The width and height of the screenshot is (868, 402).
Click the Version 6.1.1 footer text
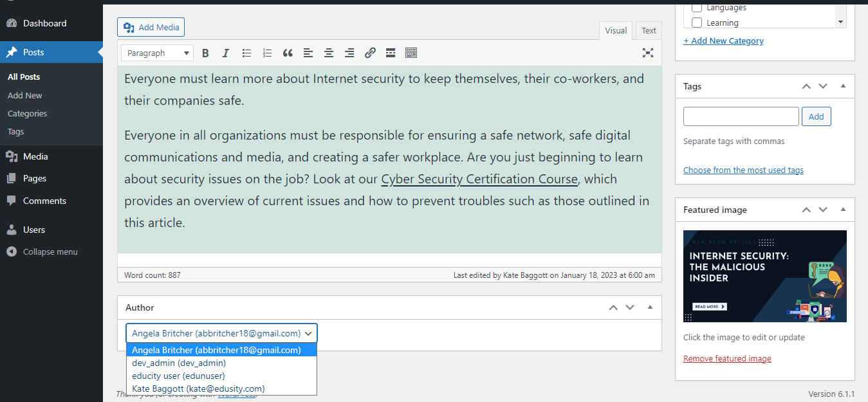click(x=831, y=394)
